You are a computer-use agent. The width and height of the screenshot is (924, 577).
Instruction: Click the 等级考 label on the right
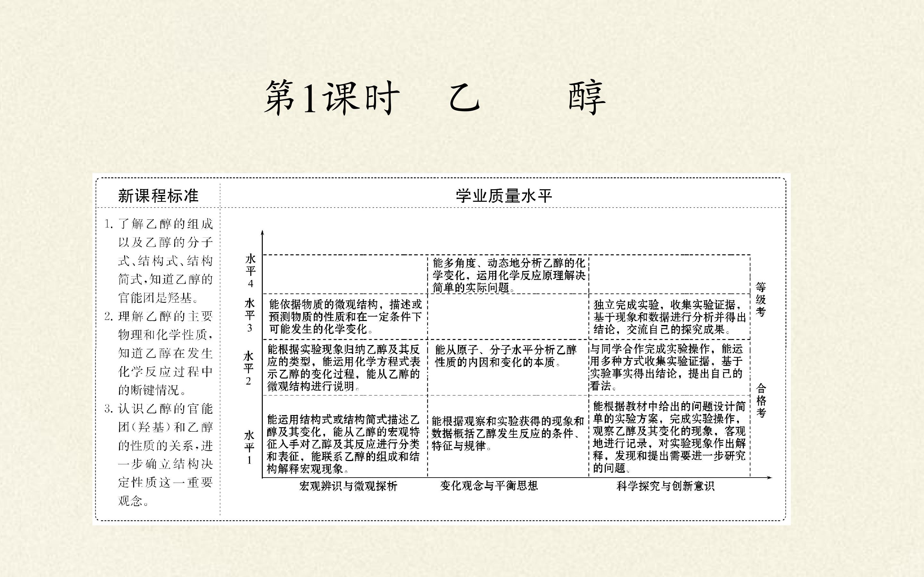pyautogui.click(x=761, y=300)
